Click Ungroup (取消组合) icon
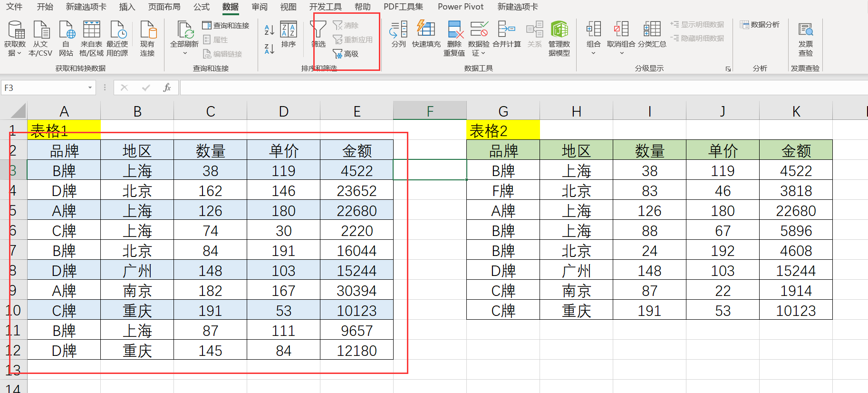 point(621,29)
